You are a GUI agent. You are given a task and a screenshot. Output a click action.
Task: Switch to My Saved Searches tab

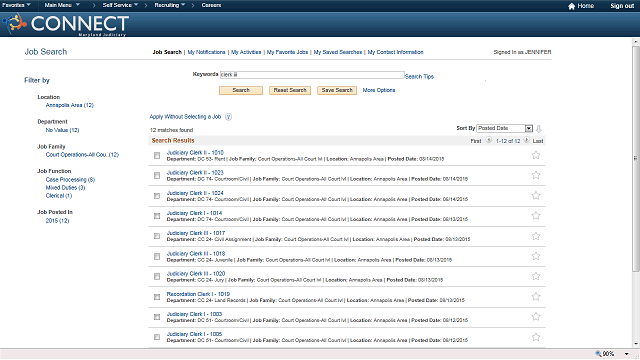[338, 52]
